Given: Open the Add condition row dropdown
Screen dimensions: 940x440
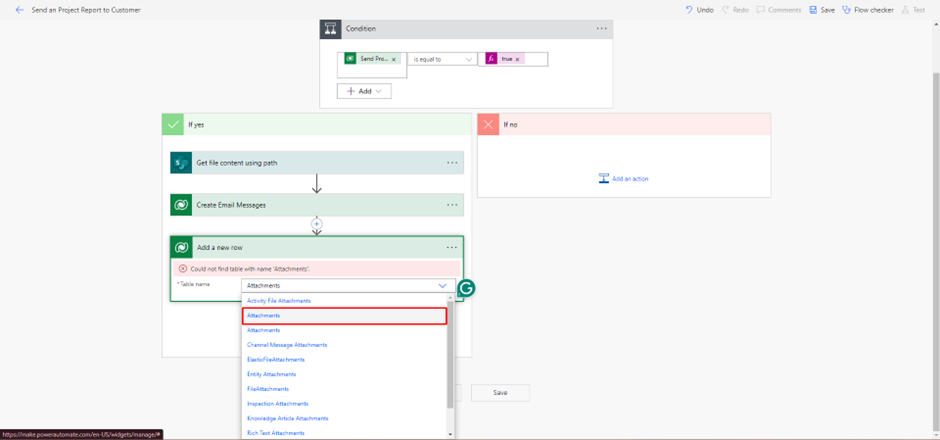Looking at the screenshot, I should [x=364, y=91].
